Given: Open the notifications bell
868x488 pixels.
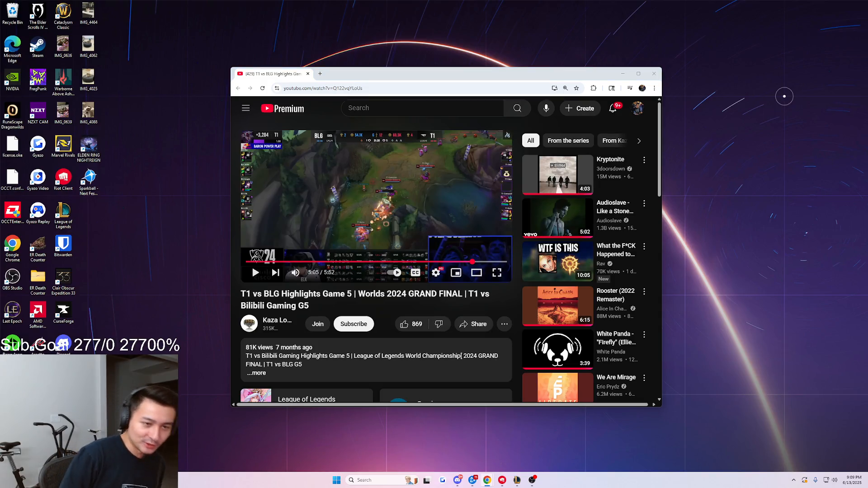Looking at the screenshot, I should (x=613, y=108).
